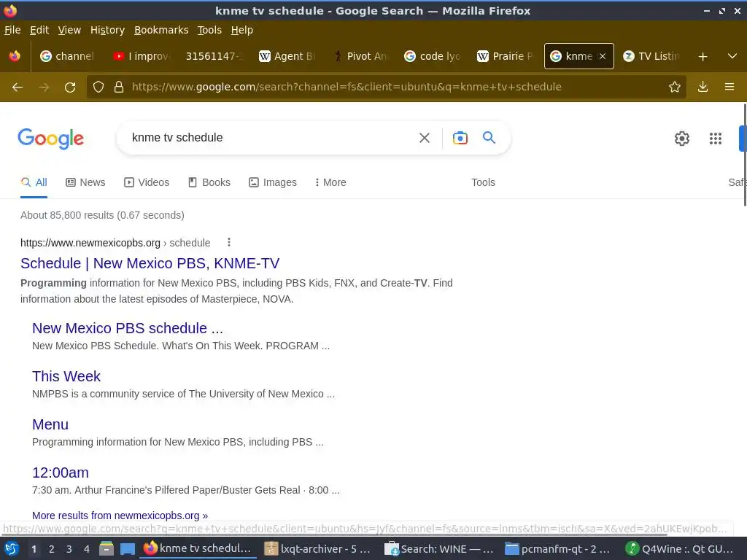Image resolution: width=747 pixels, height=560 pixels.
Task: Open the LXQt start menu icon
Action: coord(12,548)
